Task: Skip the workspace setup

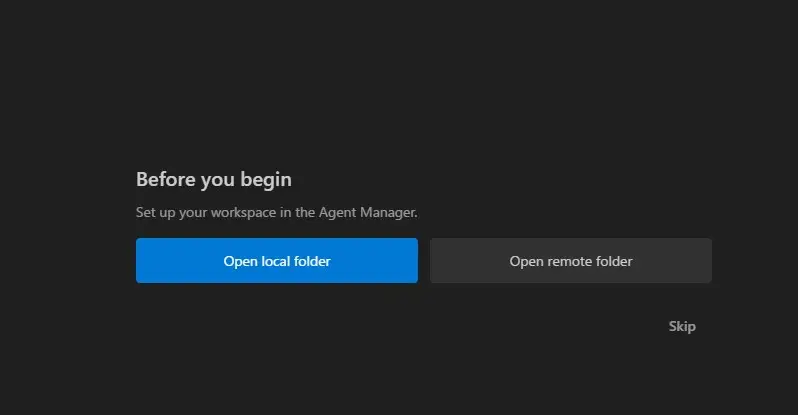Action: [682, 326]
